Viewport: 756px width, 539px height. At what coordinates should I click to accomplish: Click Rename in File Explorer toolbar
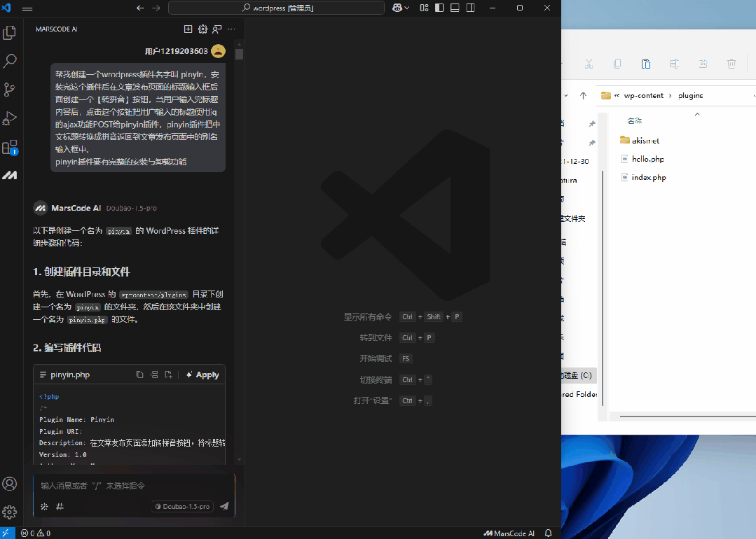(x=675, y=64)
